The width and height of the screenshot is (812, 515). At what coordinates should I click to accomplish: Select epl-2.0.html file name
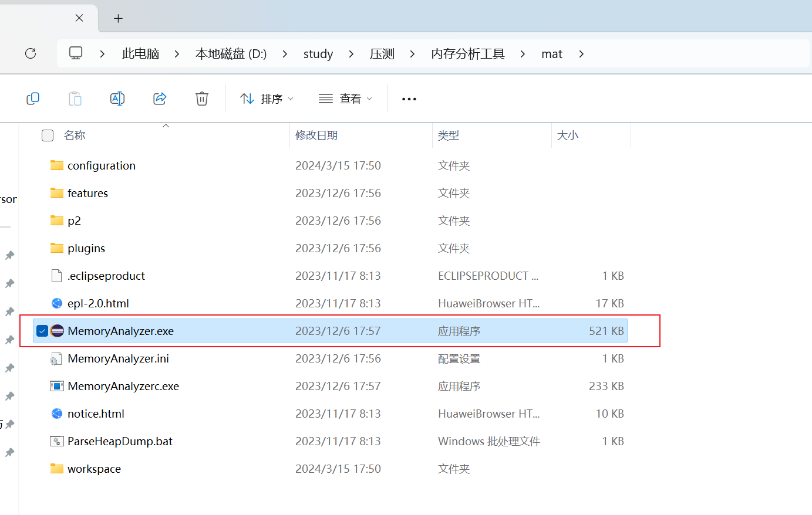pos(98,303)
